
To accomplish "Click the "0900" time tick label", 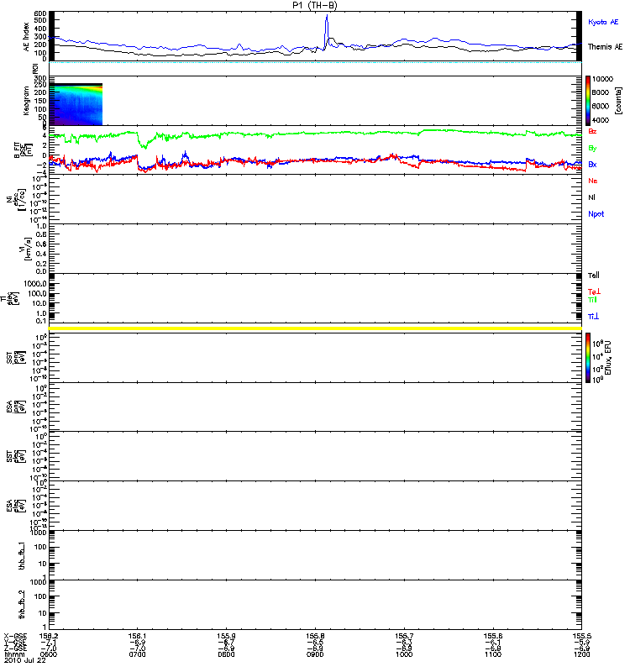I will point(315,654).
